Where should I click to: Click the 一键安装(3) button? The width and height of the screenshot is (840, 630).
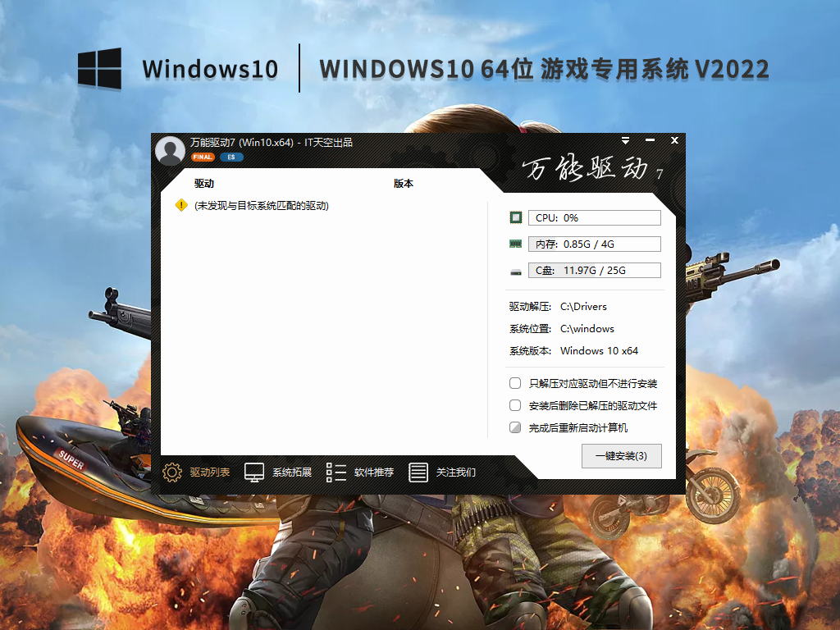[622, 456]
